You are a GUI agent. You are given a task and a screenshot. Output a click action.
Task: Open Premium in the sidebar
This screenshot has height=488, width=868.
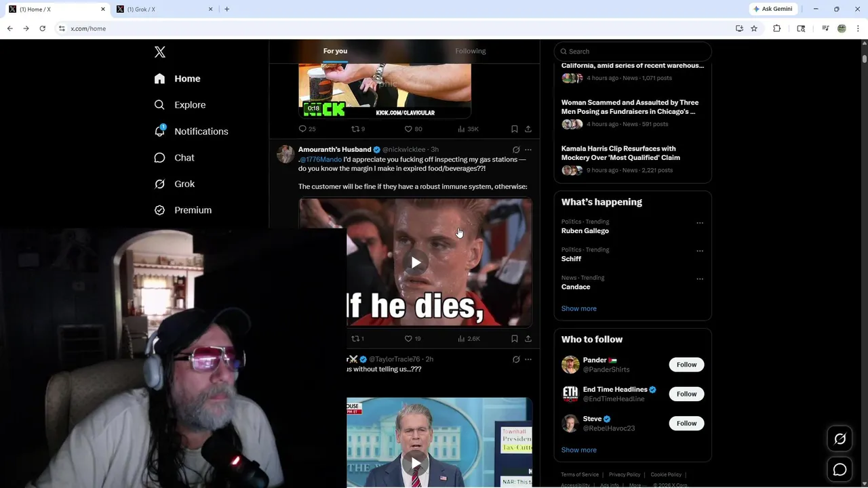tap(183, 210)
